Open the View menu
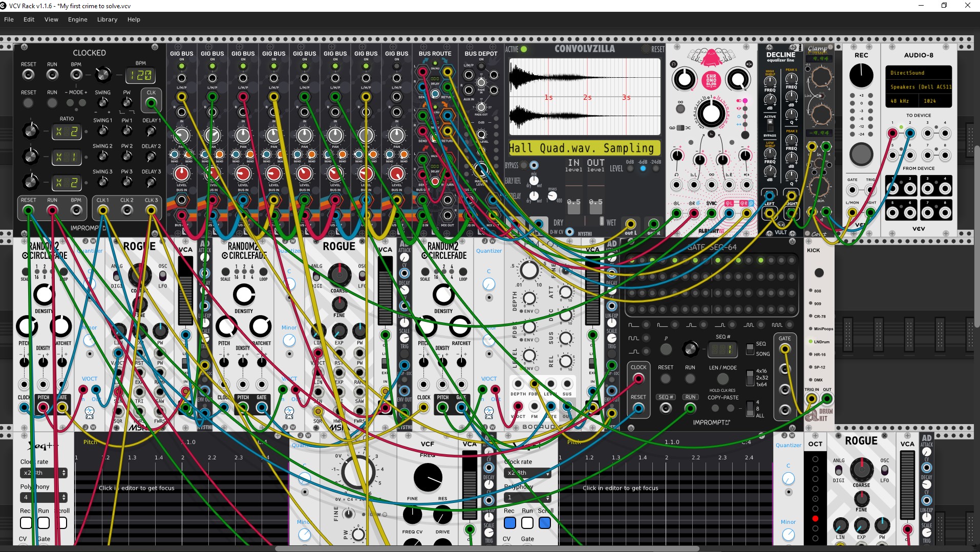980x552 pixels. (51, 19)
